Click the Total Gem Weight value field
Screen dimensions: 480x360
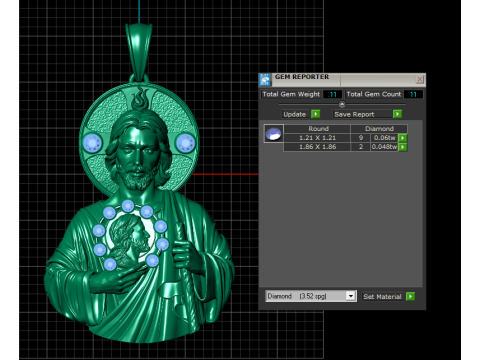(332, 94)
